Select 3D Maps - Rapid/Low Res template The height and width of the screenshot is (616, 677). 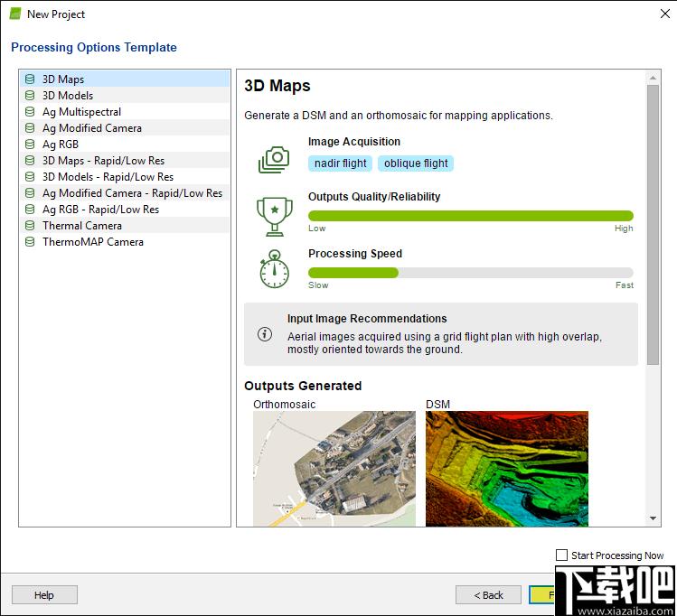(x=125, y=161)
